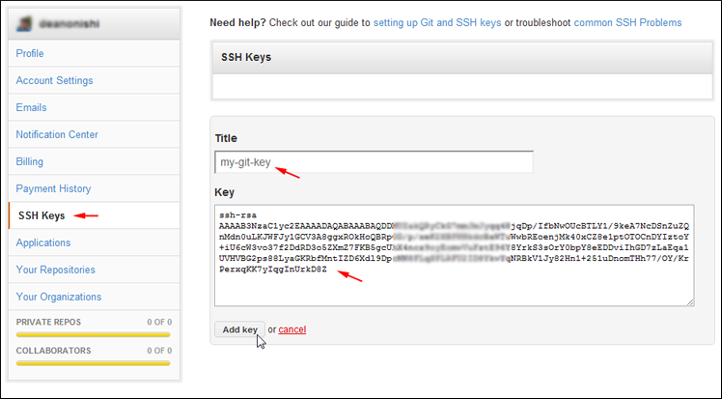
Task: Click the Private Repos usage bar
Action: pos(93,335)
